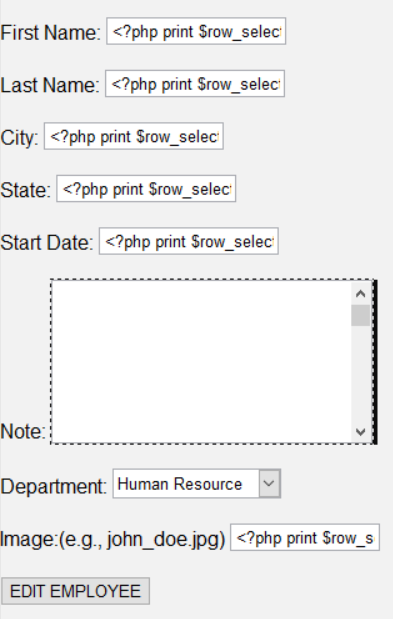The height and width of the screenshot is (619, 393).
Task: Click the "Department:" label text
Action: pos(54,486)
